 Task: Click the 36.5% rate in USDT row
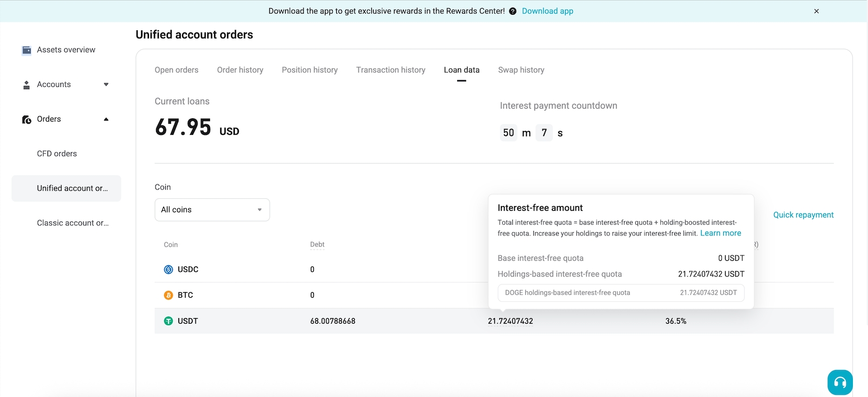(676, 321)
